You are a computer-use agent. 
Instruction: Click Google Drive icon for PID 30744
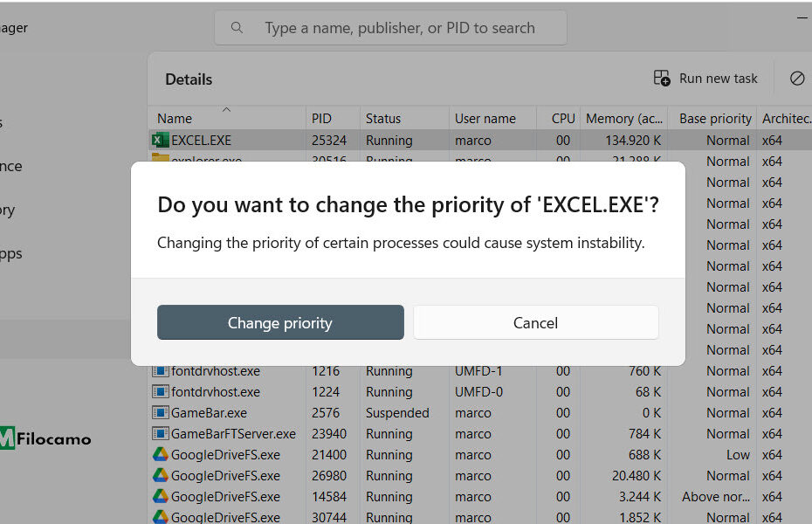coord(160,517)
